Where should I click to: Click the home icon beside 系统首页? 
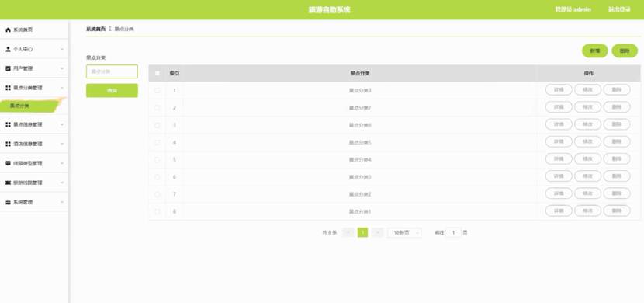click(8, 30)
